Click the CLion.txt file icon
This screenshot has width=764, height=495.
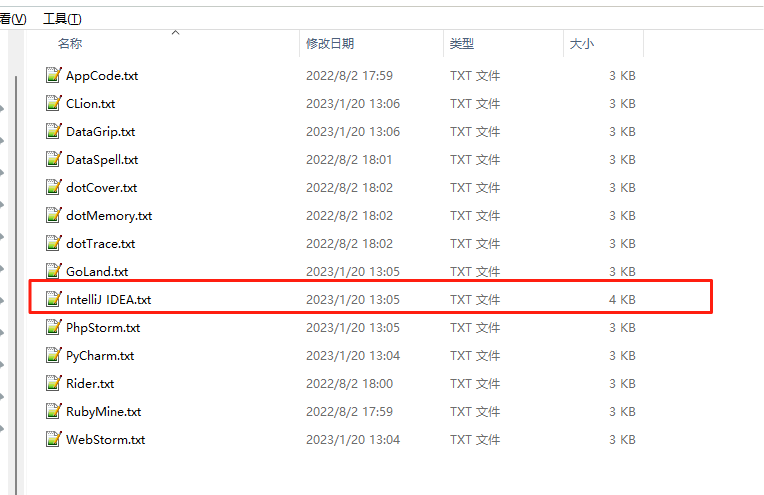pyautogui.click(x=54, y=103)
